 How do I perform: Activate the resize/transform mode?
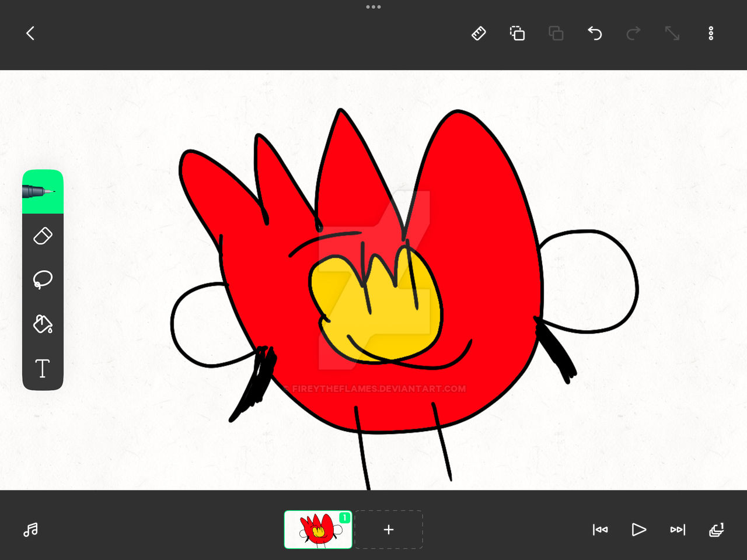[672, 33]
